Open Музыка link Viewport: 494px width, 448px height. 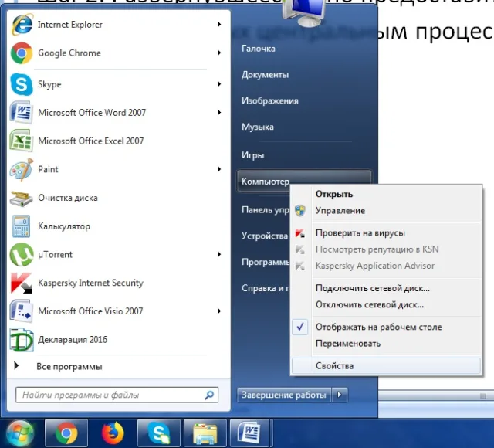tap(258, 127)
